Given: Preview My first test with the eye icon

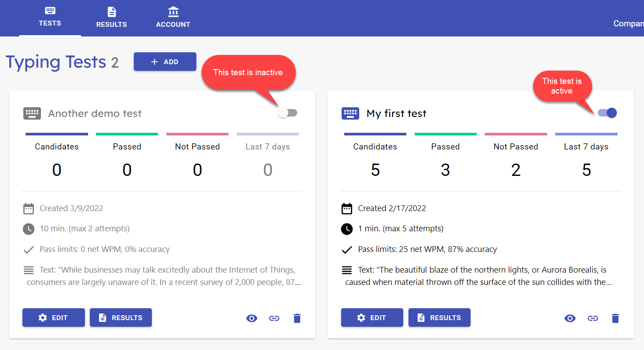Looking at the screenshot, I should (570, 318).
